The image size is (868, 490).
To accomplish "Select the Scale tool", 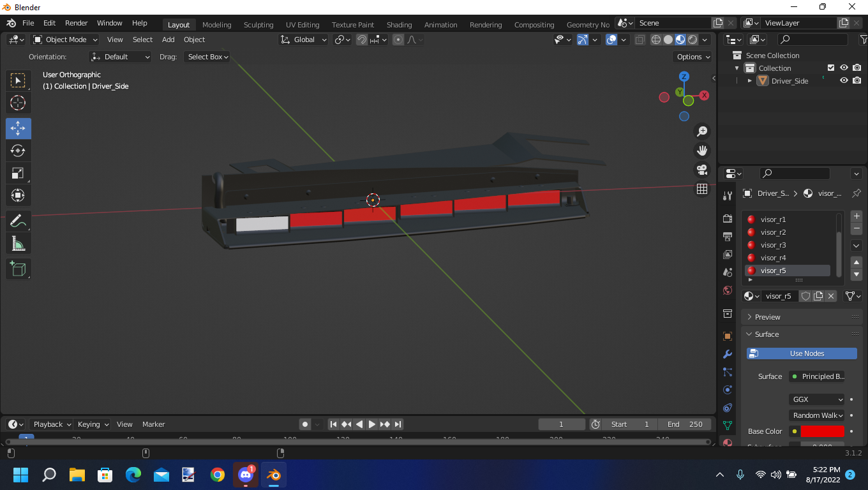I will (x=18, y=173).
